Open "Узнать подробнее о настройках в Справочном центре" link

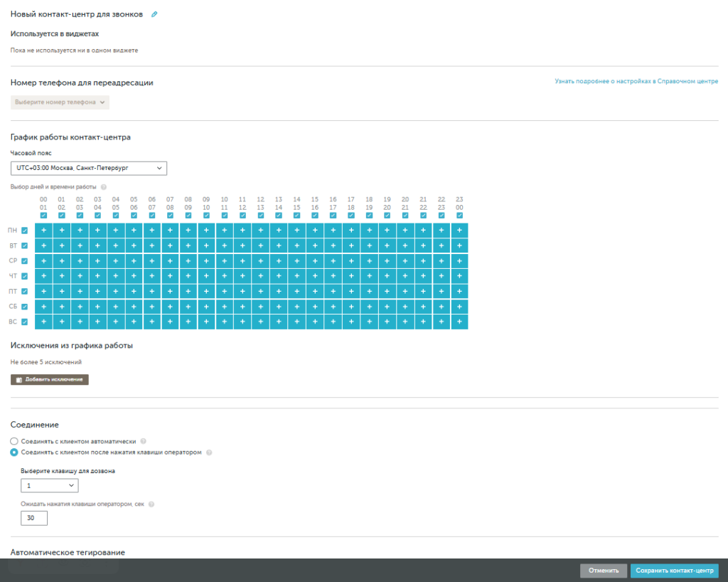point(636,82)
